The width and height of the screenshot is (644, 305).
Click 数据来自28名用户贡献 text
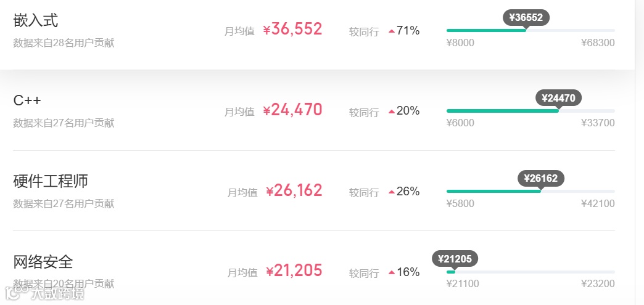coord(64,43)
